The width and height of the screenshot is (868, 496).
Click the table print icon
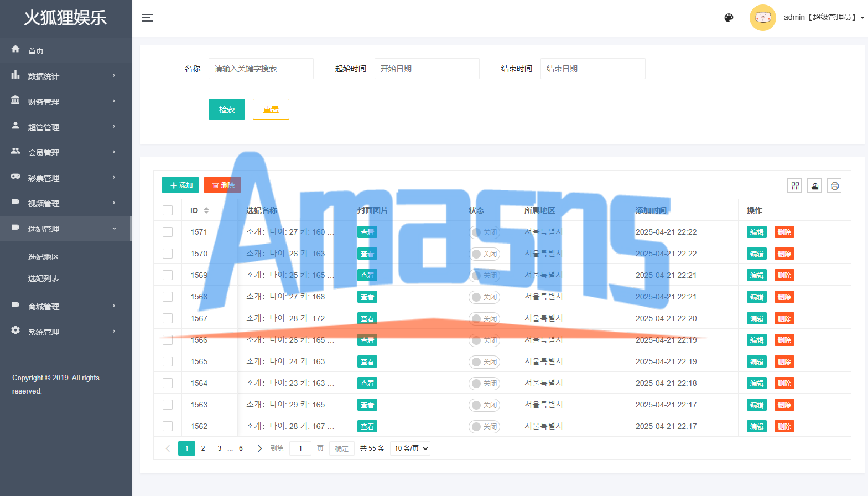pyautogui.click(x=835, y=186)
